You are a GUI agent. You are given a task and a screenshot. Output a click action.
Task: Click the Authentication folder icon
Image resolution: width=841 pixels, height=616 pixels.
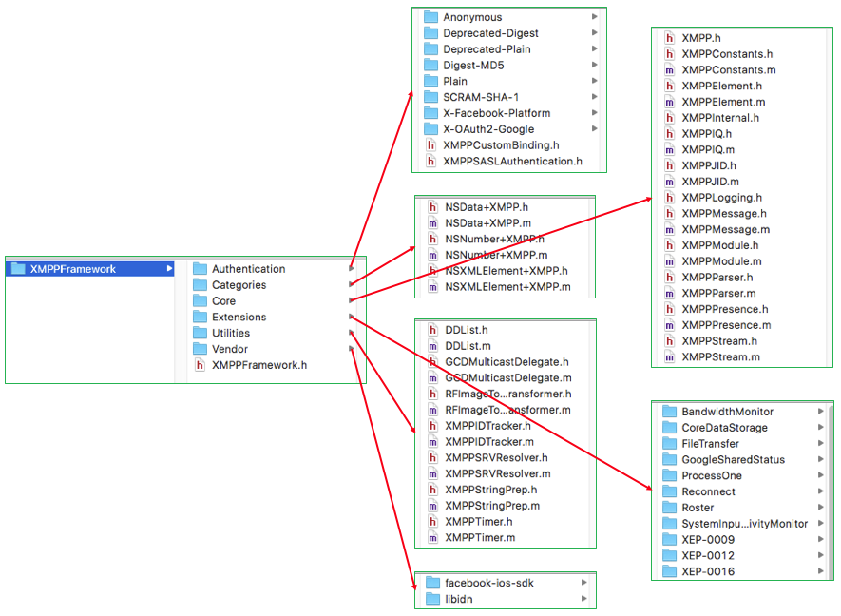[x=201, y=268]
